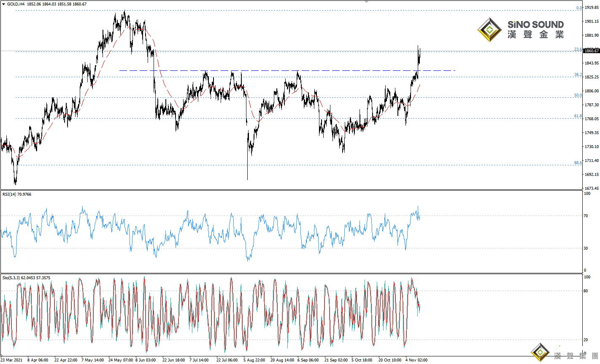
Task: Click the 88.6 Fibonacci level label
Action: tap(578, 163)
